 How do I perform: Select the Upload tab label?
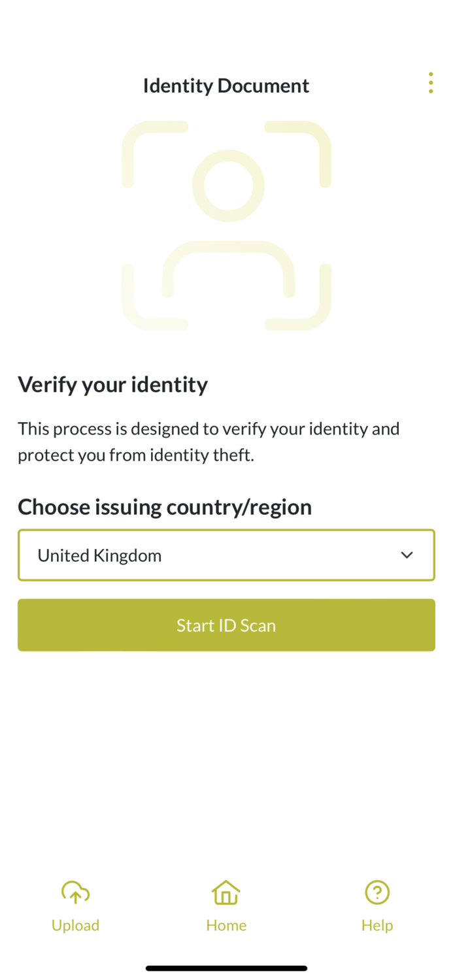coord(75,925)
